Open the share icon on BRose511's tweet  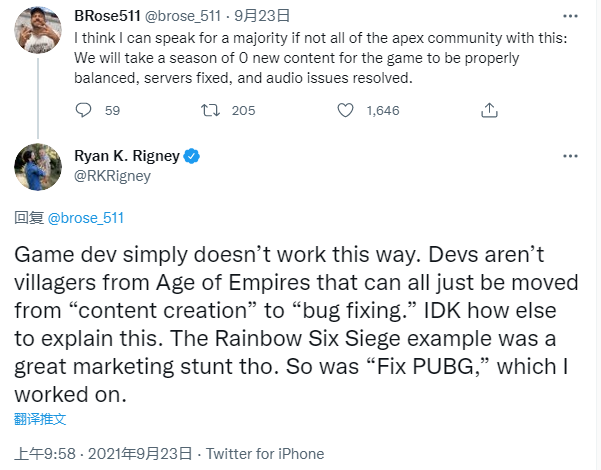pos(489,110)
